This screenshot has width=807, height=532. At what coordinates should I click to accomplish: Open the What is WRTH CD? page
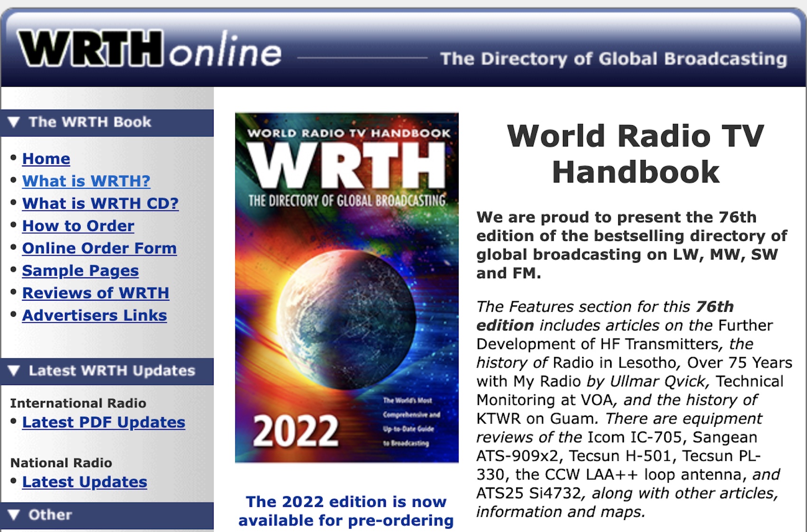coord(100,204)
